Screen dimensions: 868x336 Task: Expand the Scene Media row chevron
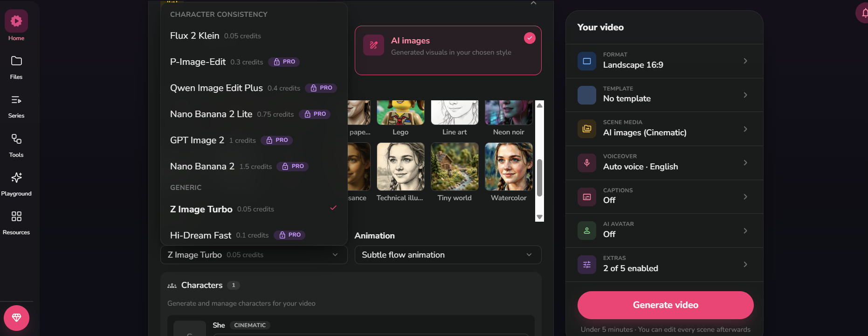click(745, 129)
